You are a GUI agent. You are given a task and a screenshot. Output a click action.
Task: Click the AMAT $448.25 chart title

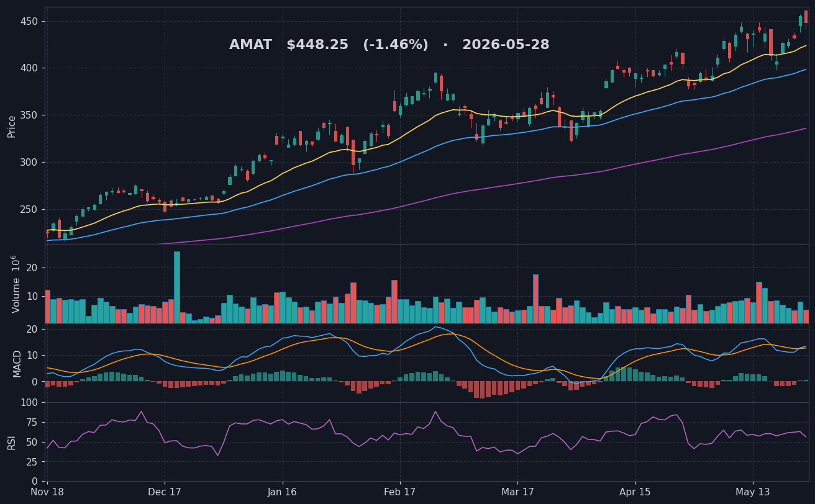[389, 45]
